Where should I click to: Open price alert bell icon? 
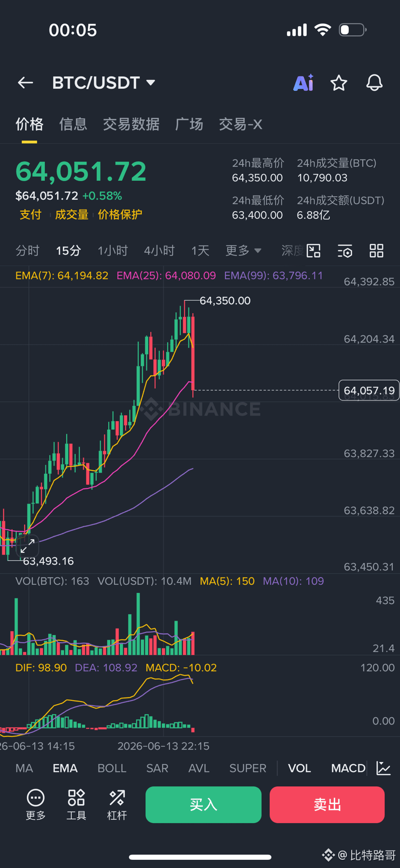click(374, 83)
